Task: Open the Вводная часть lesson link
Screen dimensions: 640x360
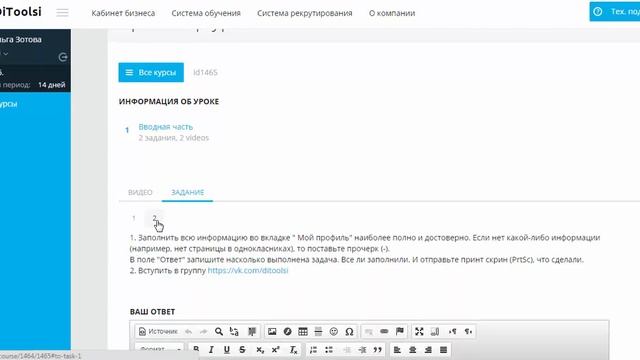Action: click(166, 127)
